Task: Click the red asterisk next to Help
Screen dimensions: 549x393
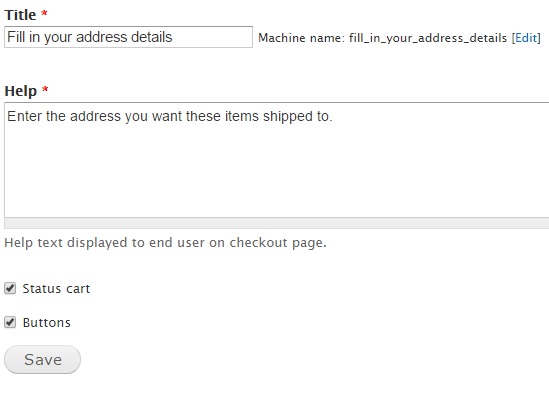Action: tap(45, 90)
